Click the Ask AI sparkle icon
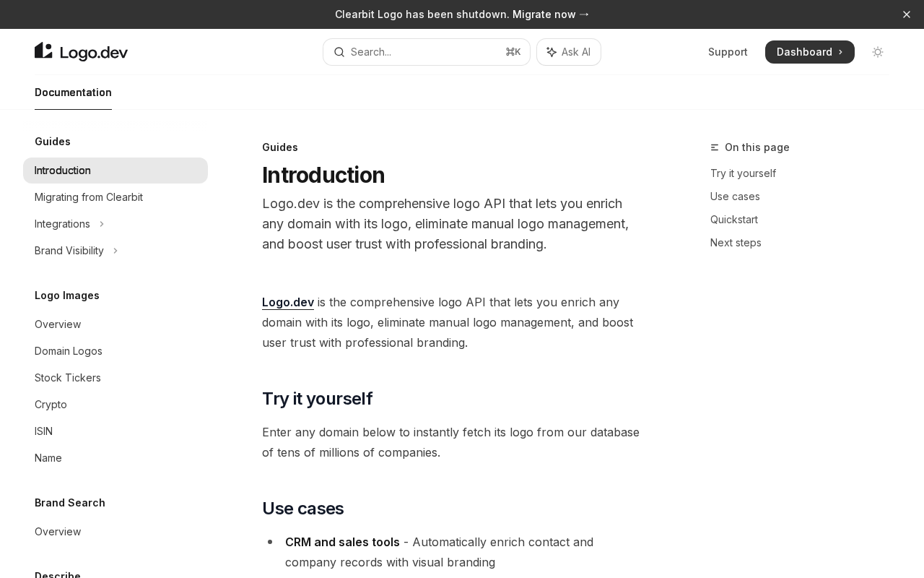Viewport: 924px width, 578px height. pyautogui.click(x=552, y=52)
